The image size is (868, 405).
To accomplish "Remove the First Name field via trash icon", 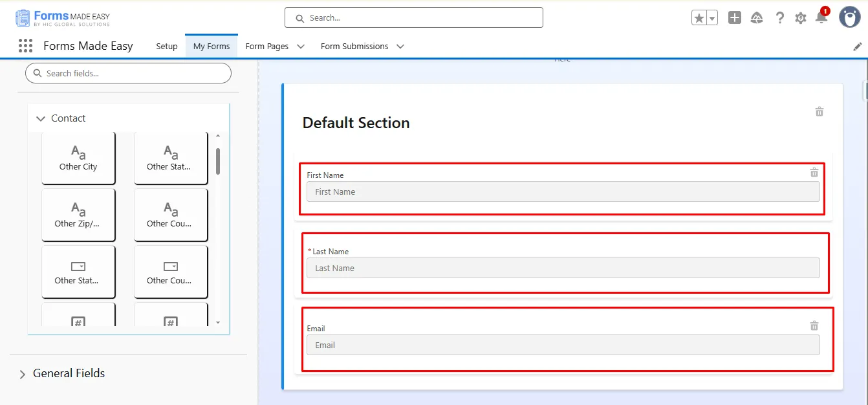I will coord(814,173).
